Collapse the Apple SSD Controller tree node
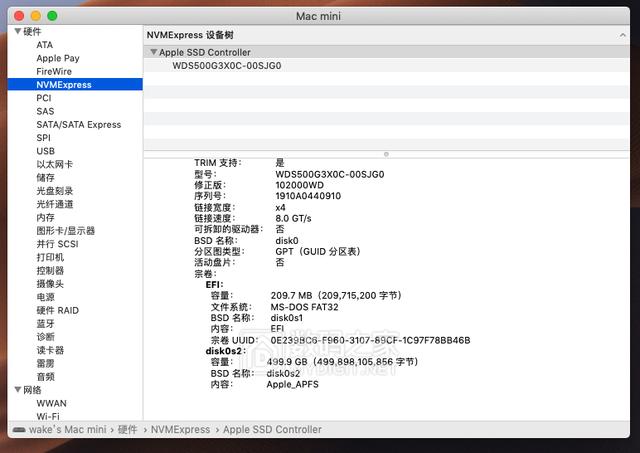The height and width of the screenshot is (453, 640). click(153, 52)
